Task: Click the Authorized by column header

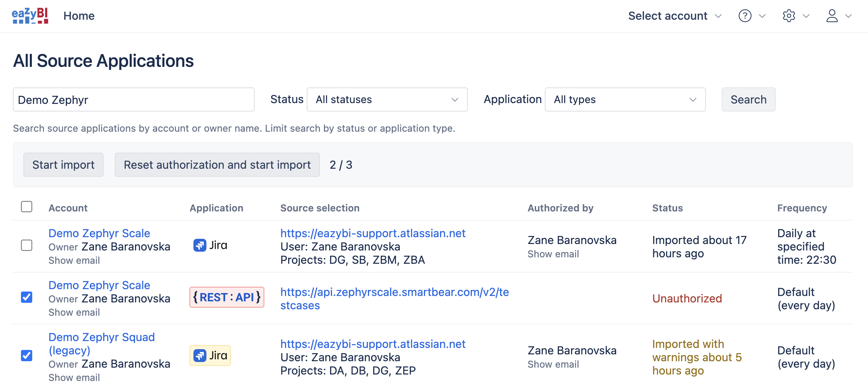Action: tap(561, 208)
